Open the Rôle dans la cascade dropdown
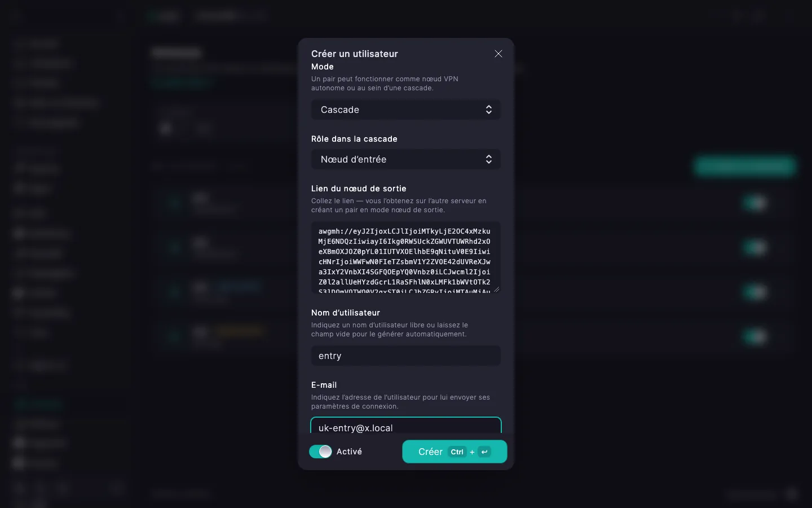 tap(406, 159)
